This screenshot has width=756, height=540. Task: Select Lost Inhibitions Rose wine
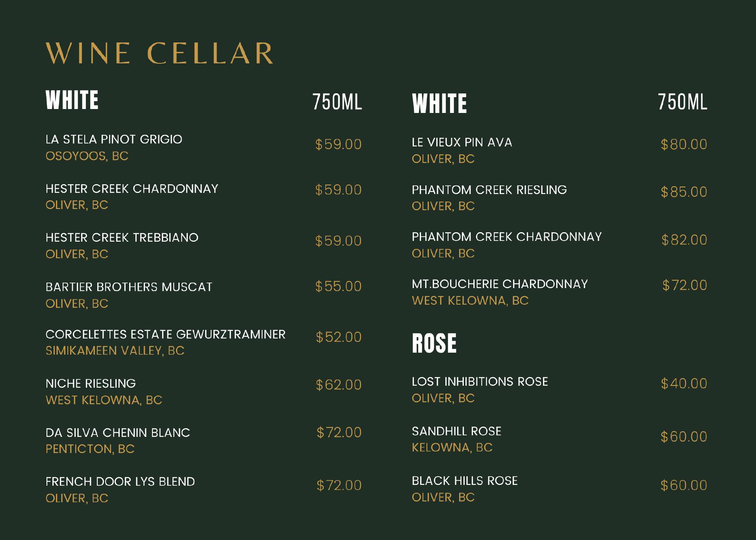pos(480,381)
